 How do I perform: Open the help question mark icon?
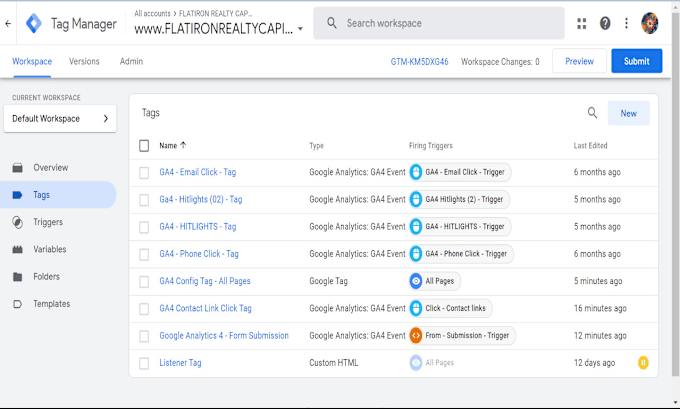tap(605, 23)
